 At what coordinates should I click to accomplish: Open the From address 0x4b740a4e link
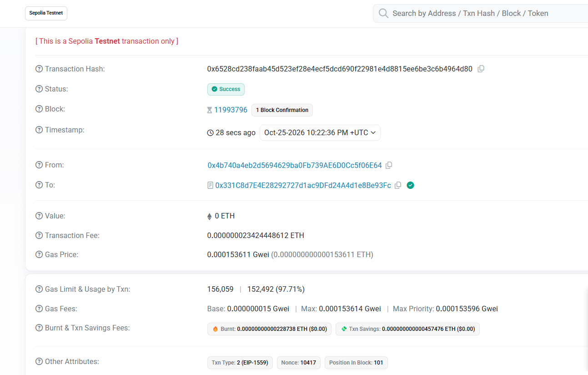(x=295, y=166)
